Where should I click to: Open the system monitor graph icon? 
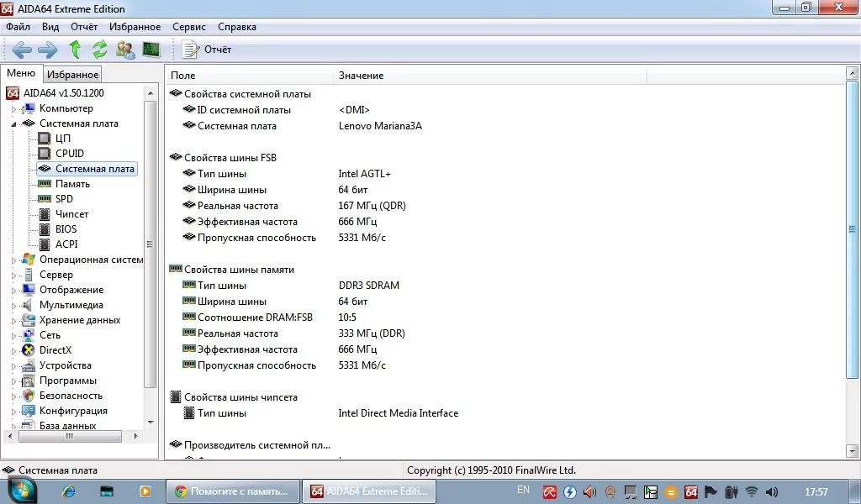coord(151,50)
